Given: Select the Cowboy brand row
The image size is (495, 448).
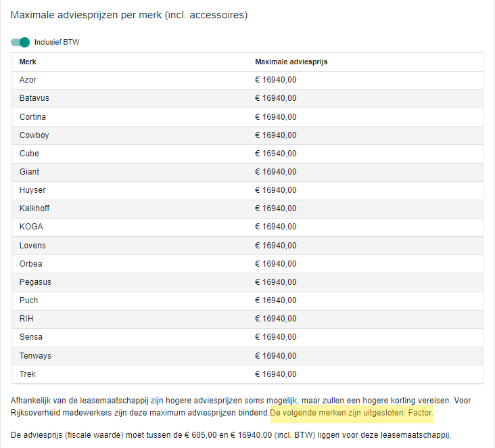Looking at the screenshot, I should [247, 135].
